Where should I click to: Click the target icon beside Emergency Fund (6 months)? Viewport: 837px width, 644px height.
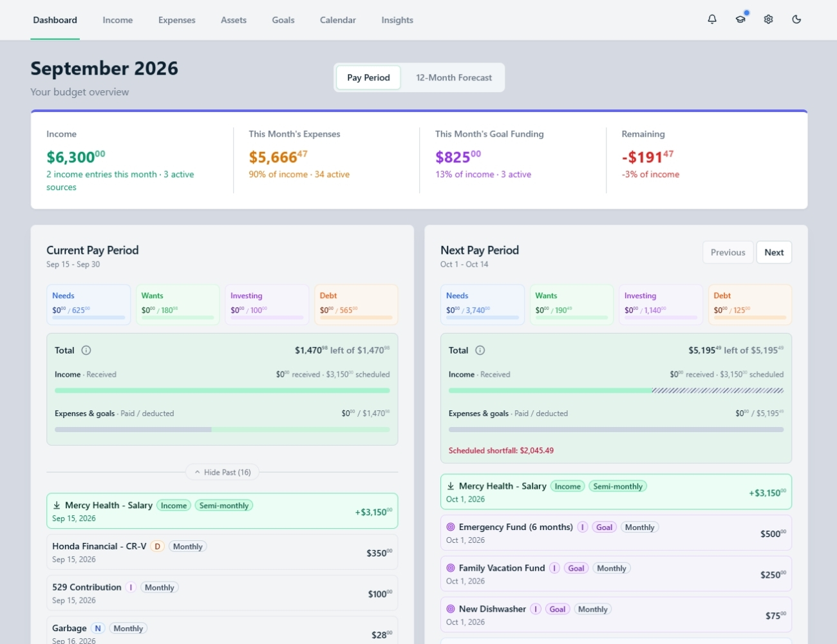[x=451, y=527]
